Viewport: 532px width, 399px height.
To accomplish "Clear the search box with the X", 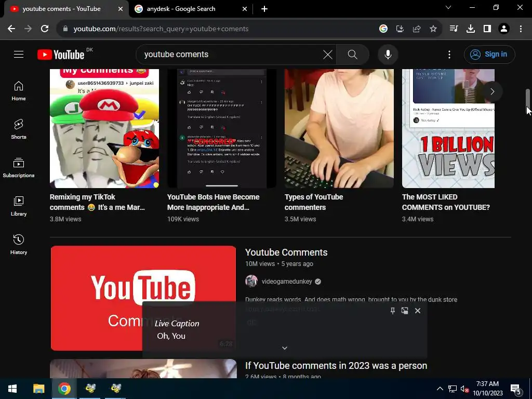I will (328, 54).
